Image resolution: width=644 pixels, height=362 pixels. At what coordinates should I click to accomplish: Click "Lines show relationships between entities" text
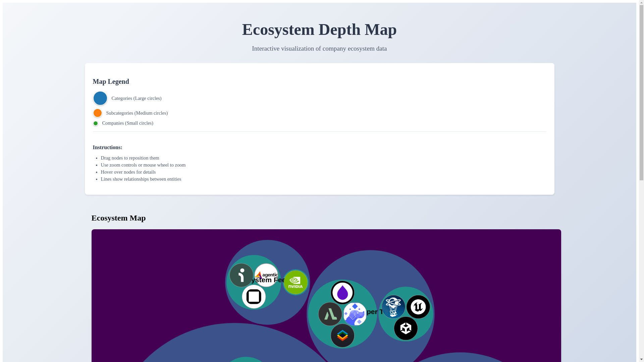tap(141, 179)
